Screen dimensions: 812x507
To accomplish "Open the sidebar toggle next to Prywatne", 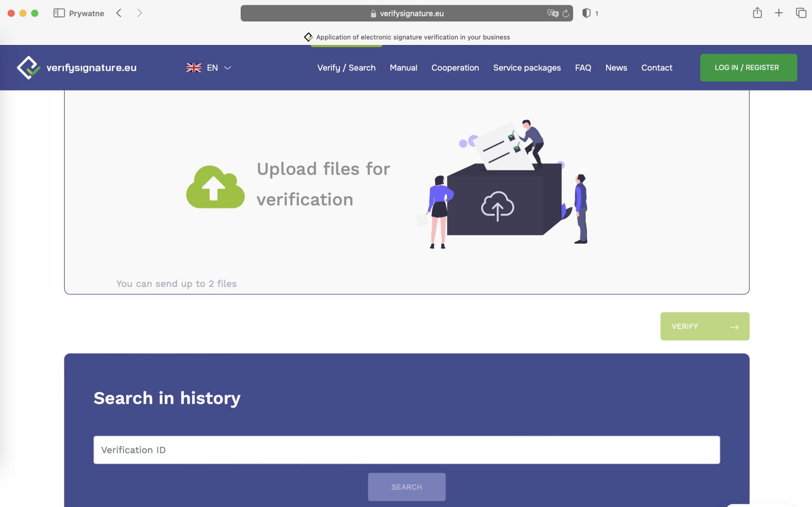I will [x=59, y=13].
